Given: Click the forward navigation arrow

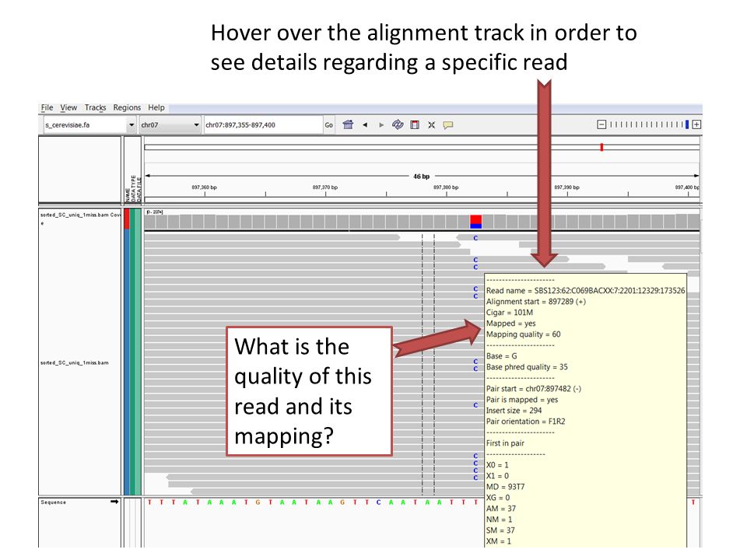Looking at the screenshot, I should 381,124.
